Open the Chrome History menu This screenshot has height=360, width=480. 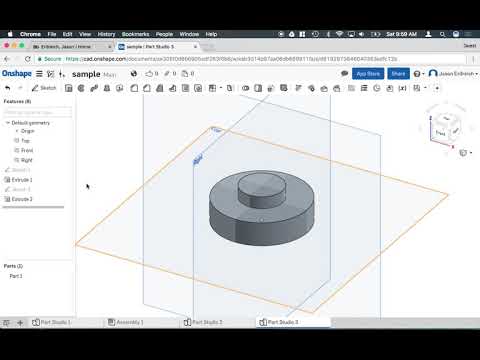pyautogui.click(x=106, y=34)
